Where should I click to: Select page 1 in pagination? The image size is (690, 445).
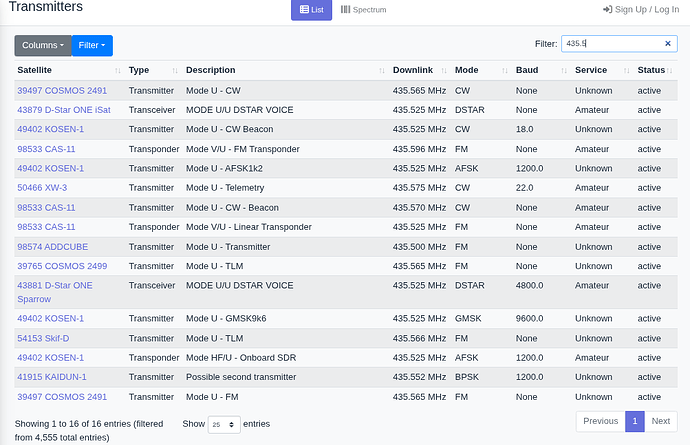tap(634, 421)
